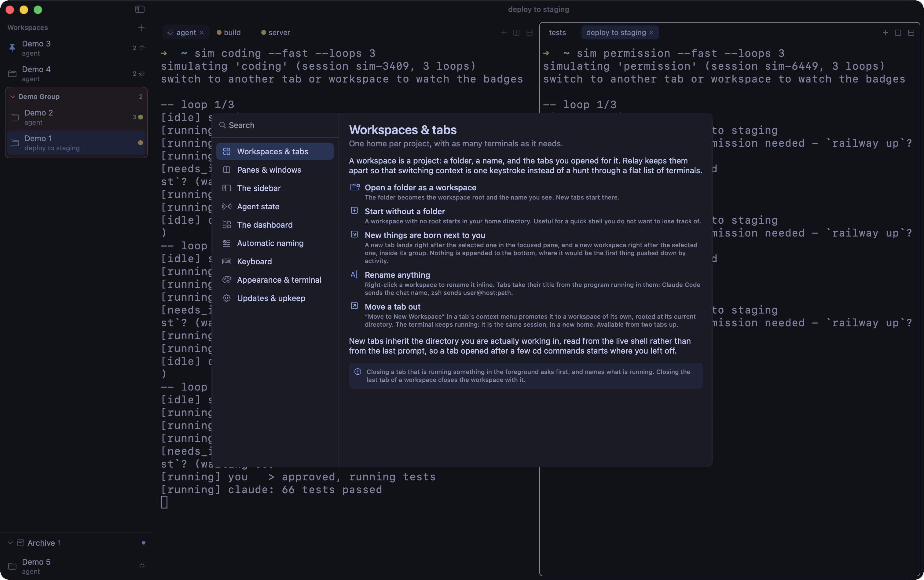Click the Rename anything icon
The width and height of the screenshot is (924, 580).
(x=354, y=274)
